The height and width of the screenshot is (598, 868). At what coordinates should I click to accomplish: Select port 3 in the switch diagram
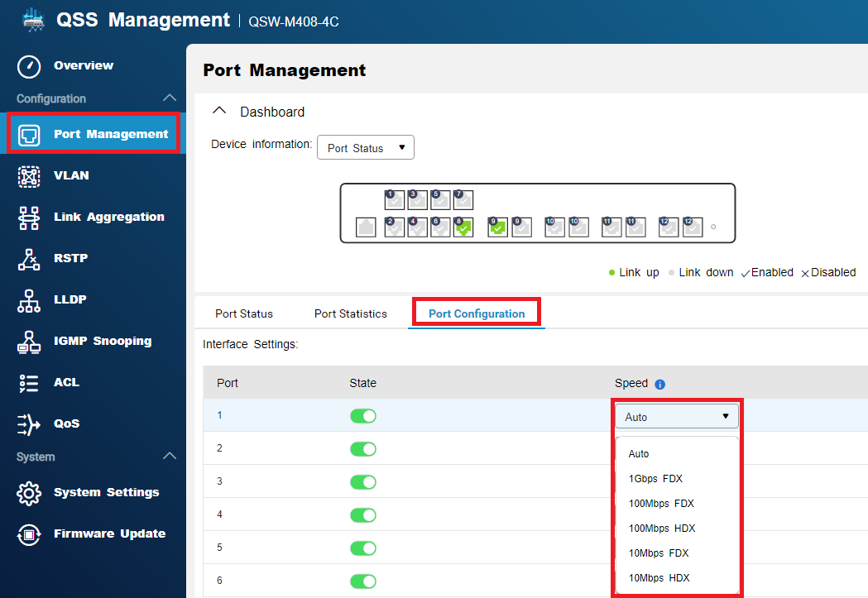[x=417, y=199]
